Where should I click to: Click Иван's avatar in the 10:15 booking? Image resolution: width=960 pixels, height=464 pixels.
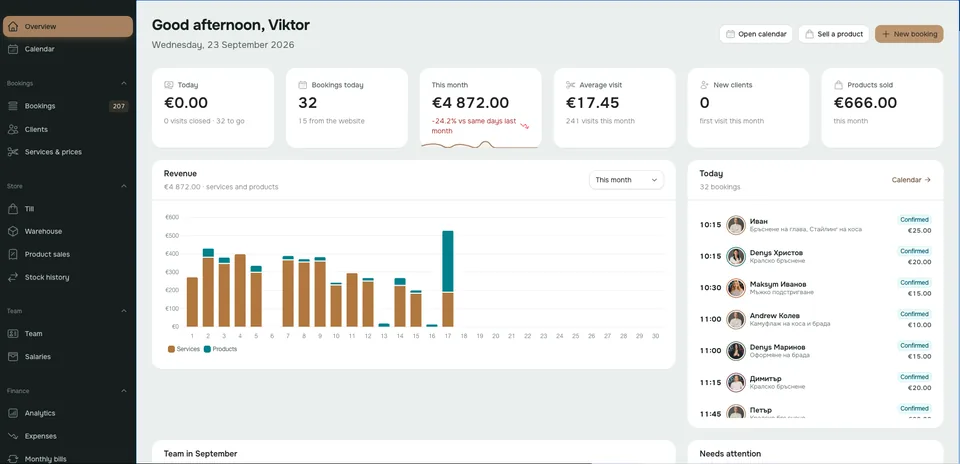735,225
